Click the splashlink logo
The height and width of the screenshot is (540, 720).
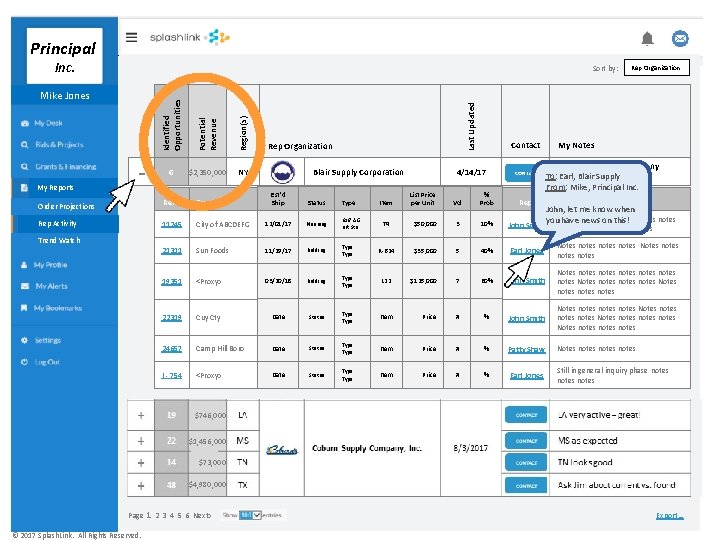[190, 37]
